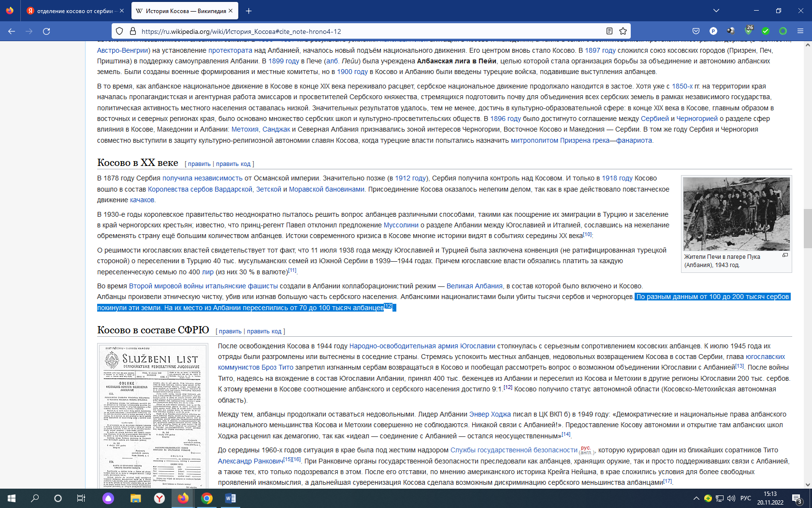
Task: Open a new tab with plus button
Action: [248, 11]
